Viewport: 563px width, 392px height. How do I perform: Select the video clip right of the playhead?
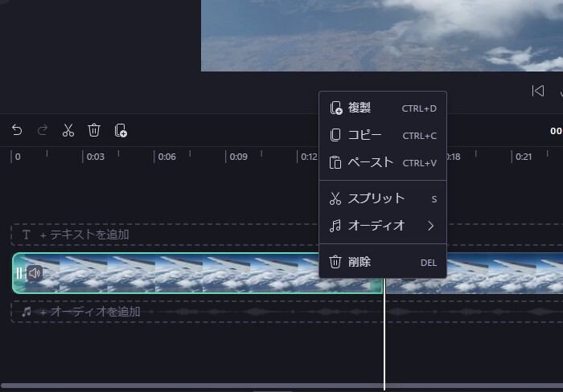point(499,273)
